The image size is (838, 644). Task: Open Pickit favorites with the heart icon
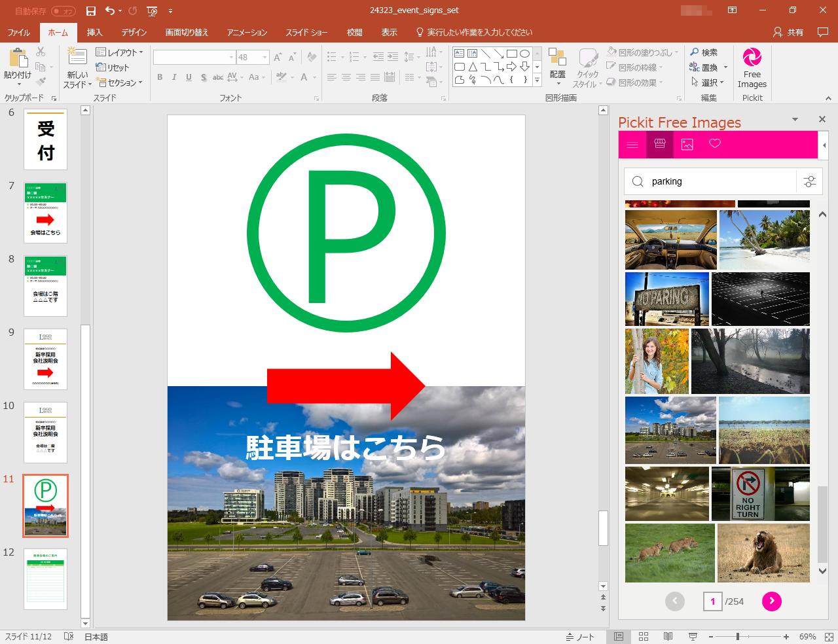coord(714,144)
